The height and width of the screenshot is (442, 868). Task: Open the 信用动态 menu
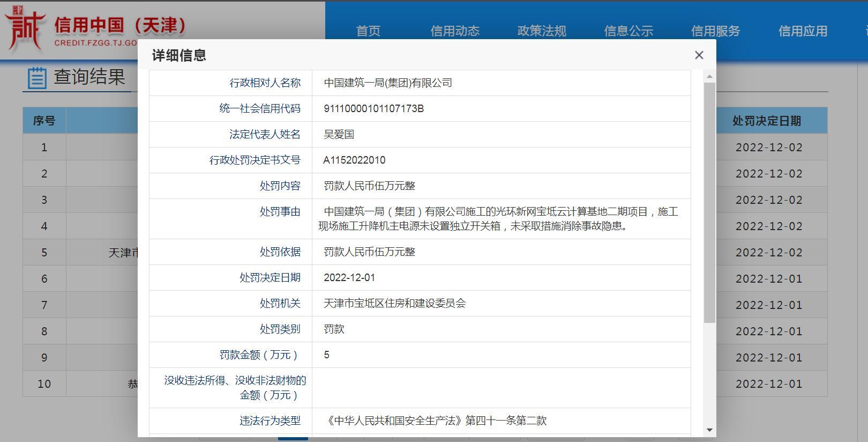(455, 31)
